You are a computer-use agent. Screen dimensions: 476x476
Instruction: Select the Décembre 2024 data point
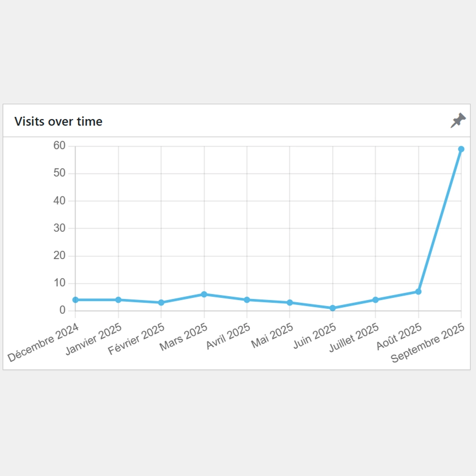(75, 300)
